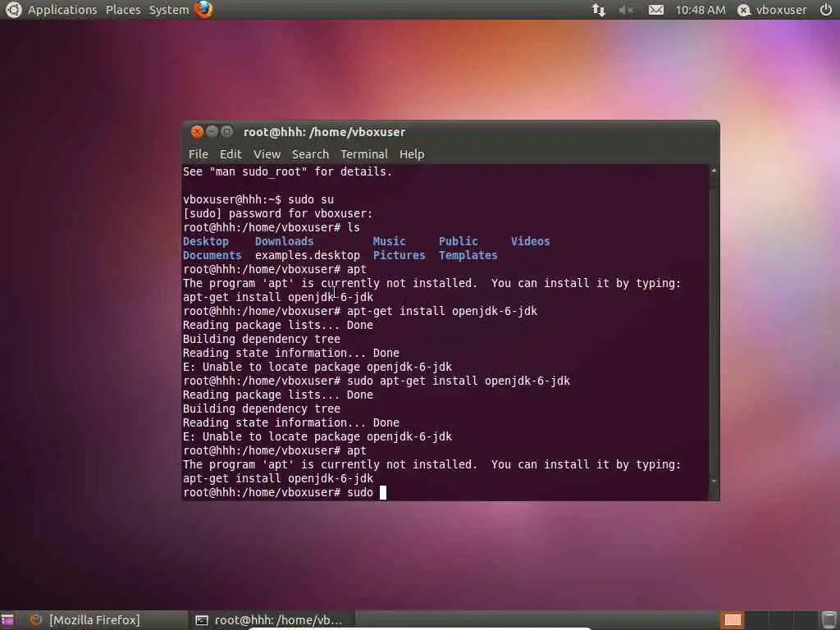The width and height of the screenshot is (840, 630).
Task: Click 'Desktop' directory in ls output
Action: point(206,241)
